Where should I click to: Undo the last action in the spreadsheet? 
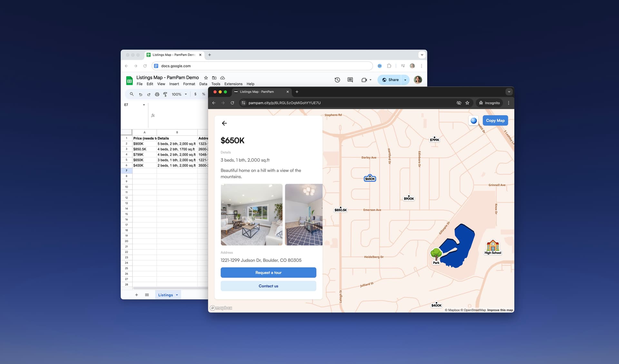141,94
